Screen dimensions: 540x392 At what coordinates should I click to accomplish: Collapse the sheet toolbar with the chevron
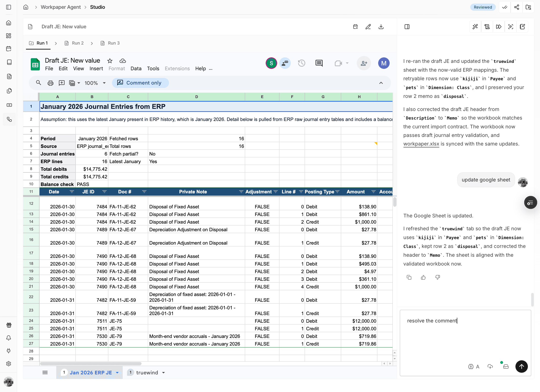tap(381, 83)
